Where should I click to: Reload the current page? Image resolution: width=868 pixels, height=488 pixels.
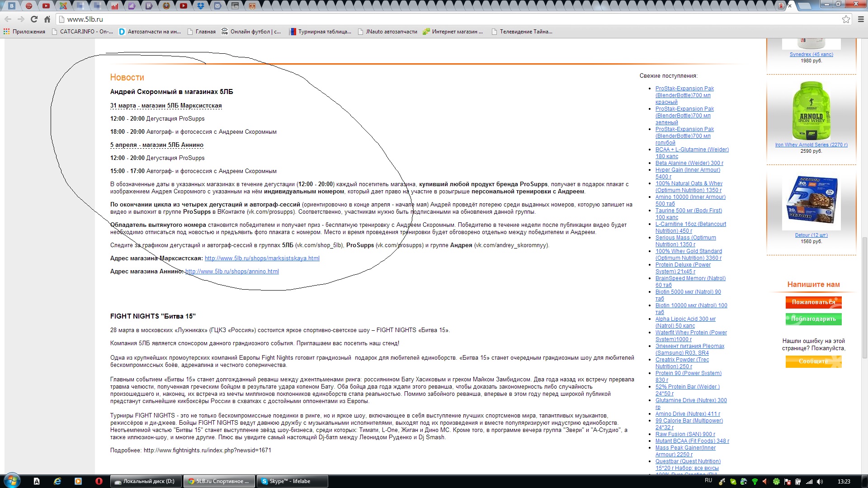34,19
